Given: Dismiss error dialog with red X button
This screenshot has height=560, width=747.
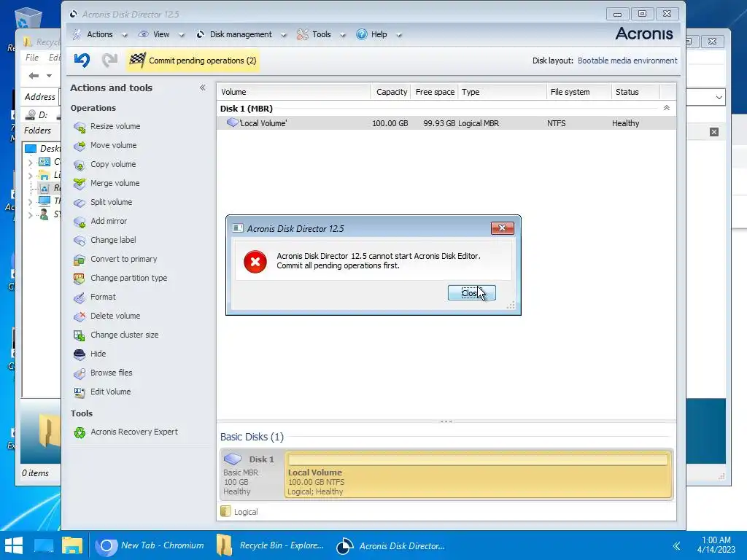Looking at the screenshot, I should (502, 228).
